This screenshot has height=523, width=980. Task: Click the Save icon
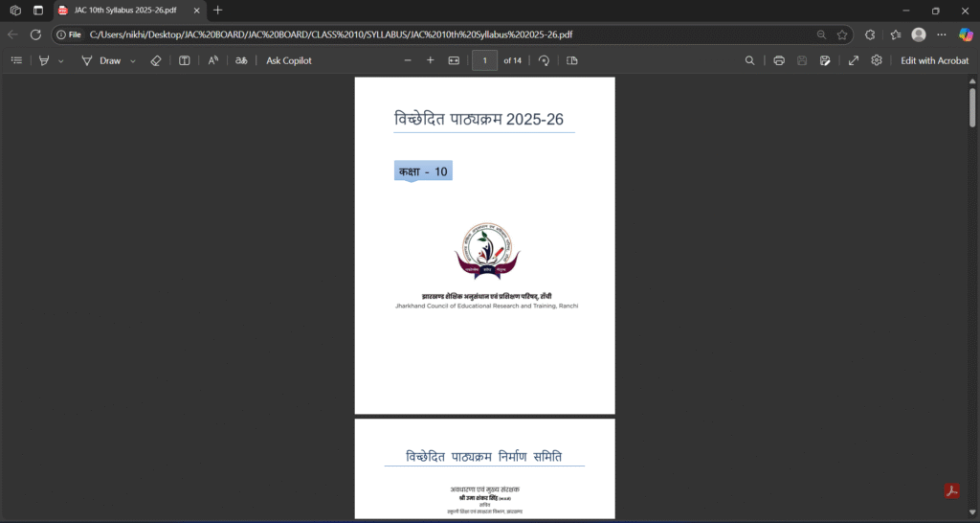pos(802,60)
